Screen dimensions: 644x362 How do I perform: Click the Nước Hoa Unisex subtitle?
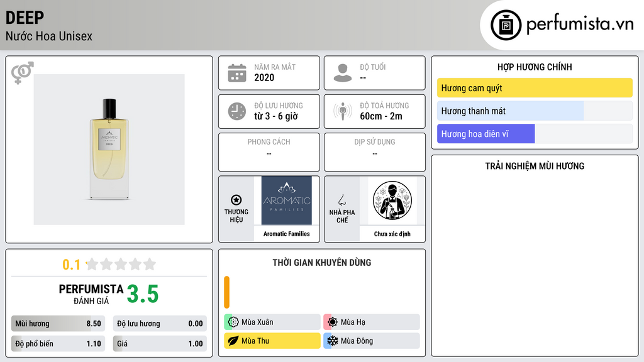[49, 36]
